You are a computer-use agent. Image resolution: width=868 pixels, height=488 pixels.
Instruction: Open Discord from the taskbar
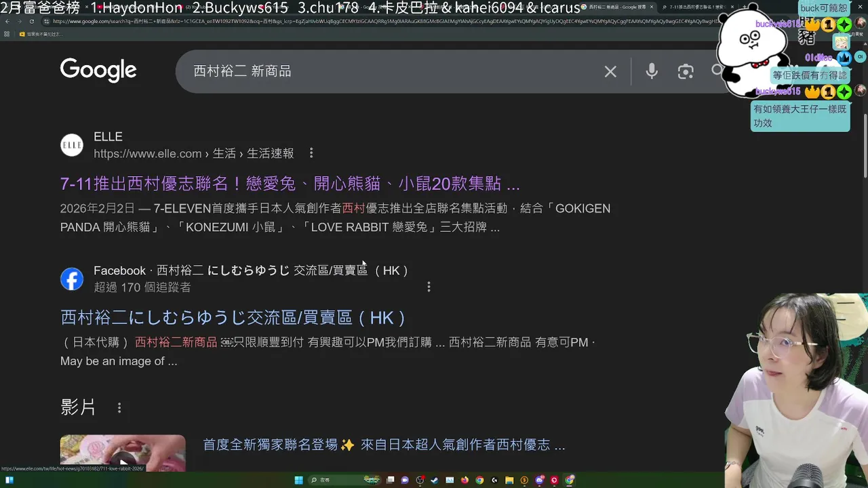[539, 480]
